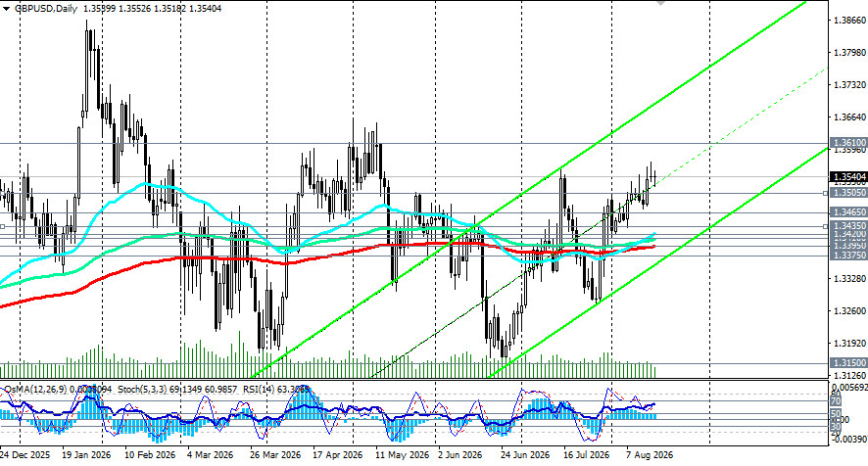
Task: Select the 1.33750 level price label
Action: click(x=848, y=256)
